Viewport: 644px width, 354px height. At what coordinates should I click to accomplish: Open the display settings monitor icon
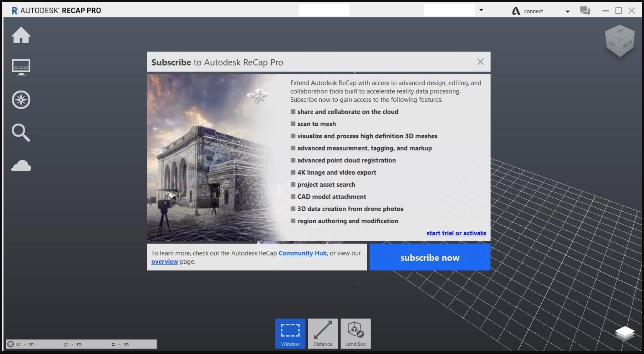click(21, 67)
